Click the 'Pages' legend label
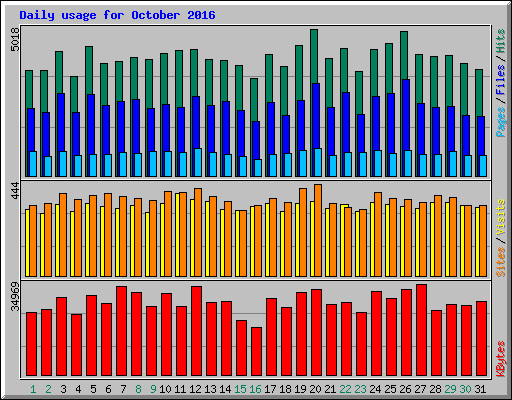The image size is (512, 400). coord(501,122)
